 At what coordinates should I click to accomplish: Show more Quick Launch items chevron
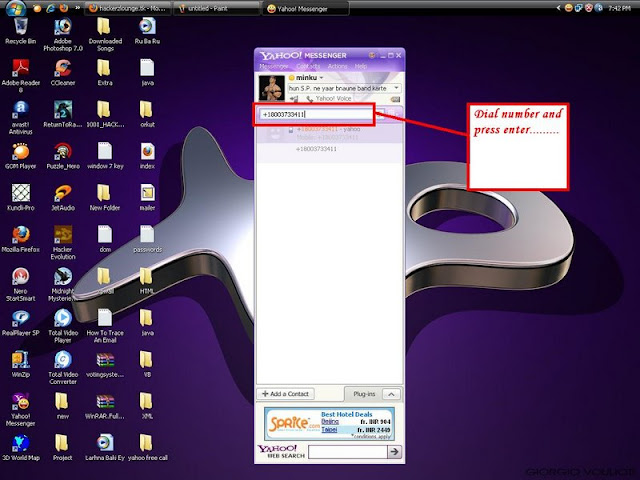pos(77,8)
